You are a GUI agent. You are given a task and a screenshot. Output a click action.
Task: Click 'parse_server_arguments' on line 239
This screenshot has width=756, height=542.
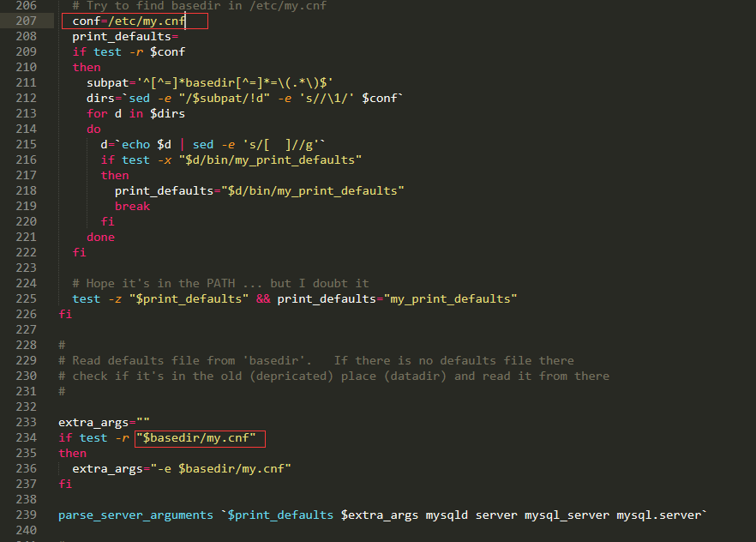(x=135, y=515)
